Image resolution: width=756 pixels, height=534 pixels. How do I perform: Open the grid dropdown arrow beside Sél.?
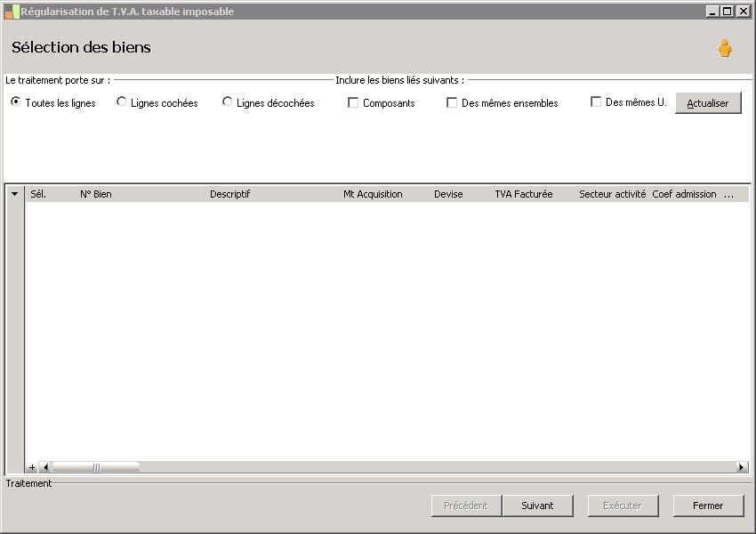[x=15, y=194]
